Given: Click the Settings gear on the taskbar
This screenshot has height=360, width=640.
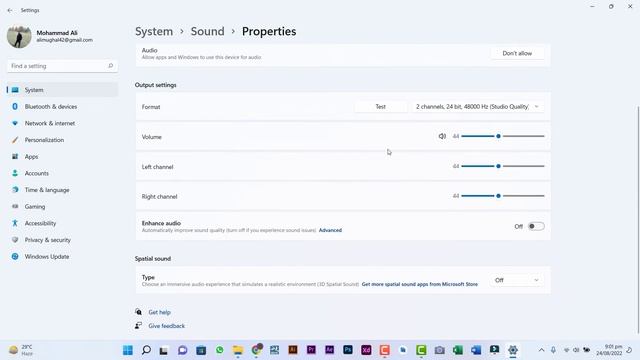Looking at the screenshot, I should (x=513, y=350).
